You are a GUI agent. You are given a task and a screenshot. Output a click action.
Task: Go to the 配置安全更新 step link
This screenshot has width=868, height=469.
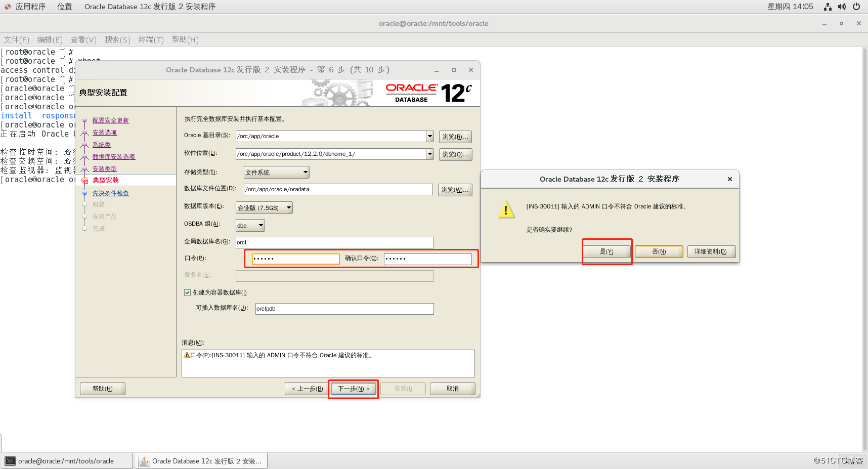coord(111,120)
